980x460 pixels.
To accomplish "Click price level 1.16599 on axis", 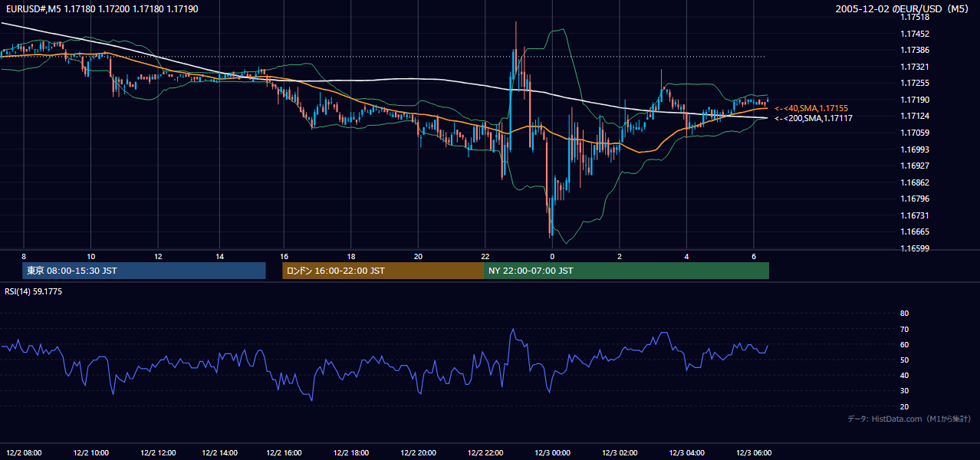I will (914, 248).
